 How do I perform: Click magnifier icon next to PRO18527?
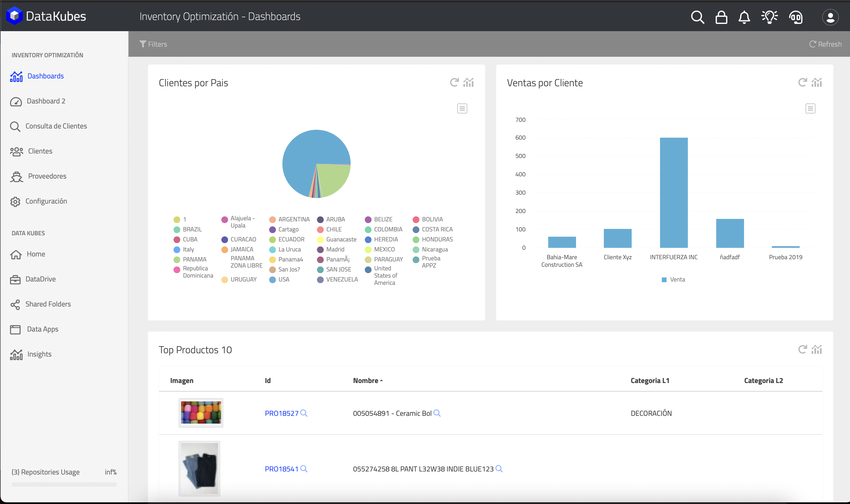click(304, 413)
